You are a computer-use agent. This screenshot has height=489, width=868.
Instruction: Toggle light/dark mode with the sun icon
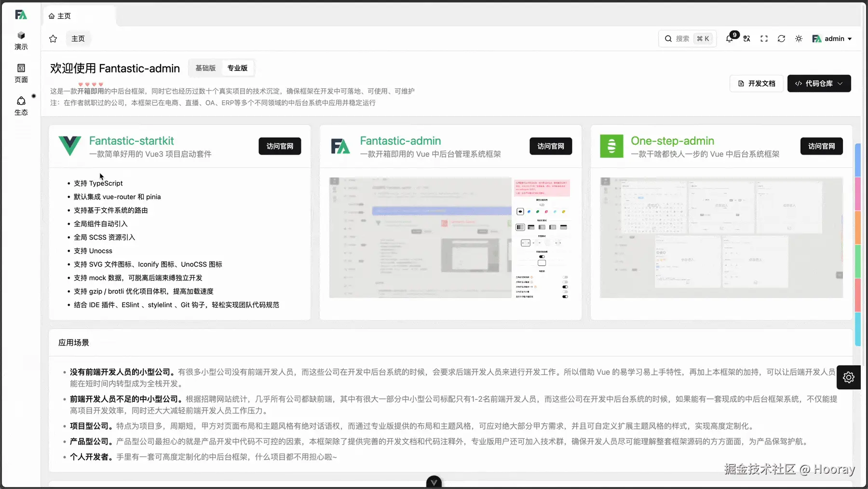click(799, 39)
